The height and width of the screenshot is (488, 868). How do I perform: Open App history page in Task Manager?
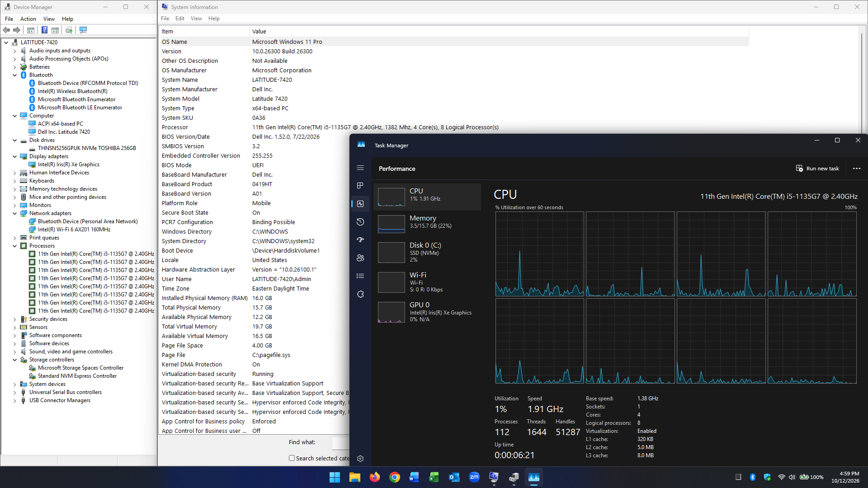click(360, 222)
